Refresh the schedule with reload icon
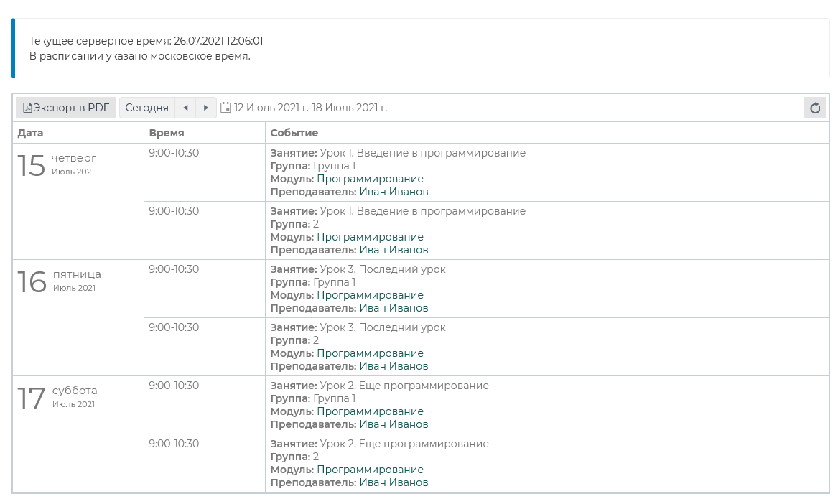 [814, 108]
